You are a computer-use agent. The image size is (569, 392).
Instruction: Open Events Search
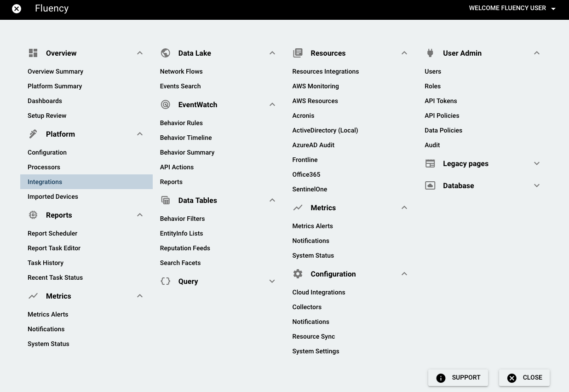[180, 86]
